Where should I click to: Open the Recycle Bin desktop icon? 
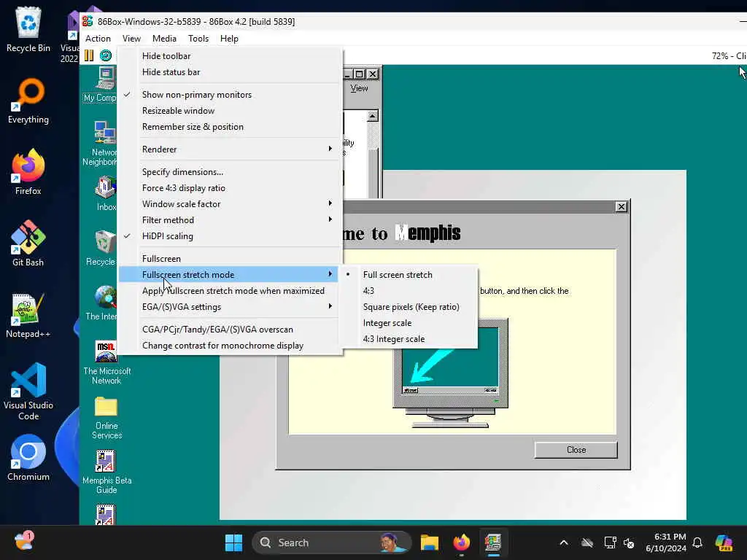pos(28,28)
